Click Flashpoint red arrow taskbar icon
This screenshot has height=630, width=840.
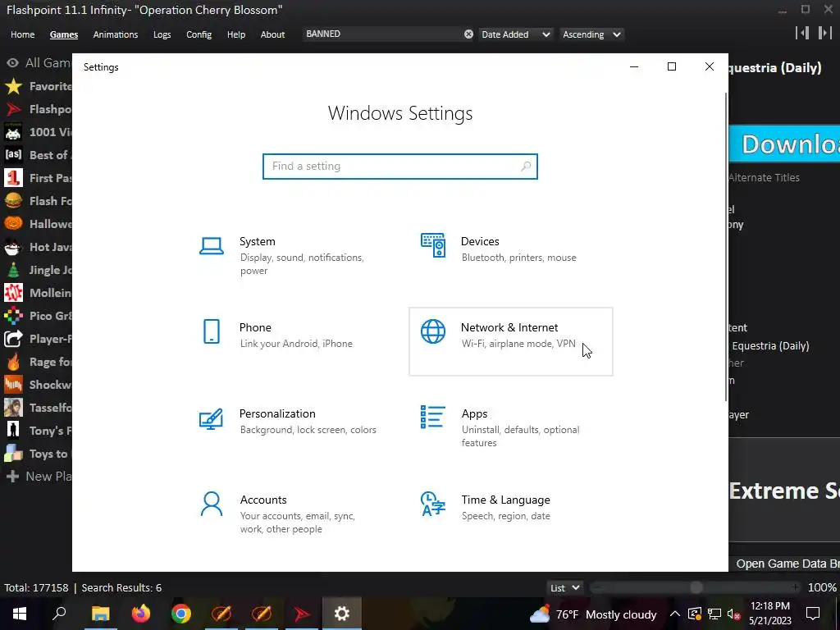coord(302,614)
